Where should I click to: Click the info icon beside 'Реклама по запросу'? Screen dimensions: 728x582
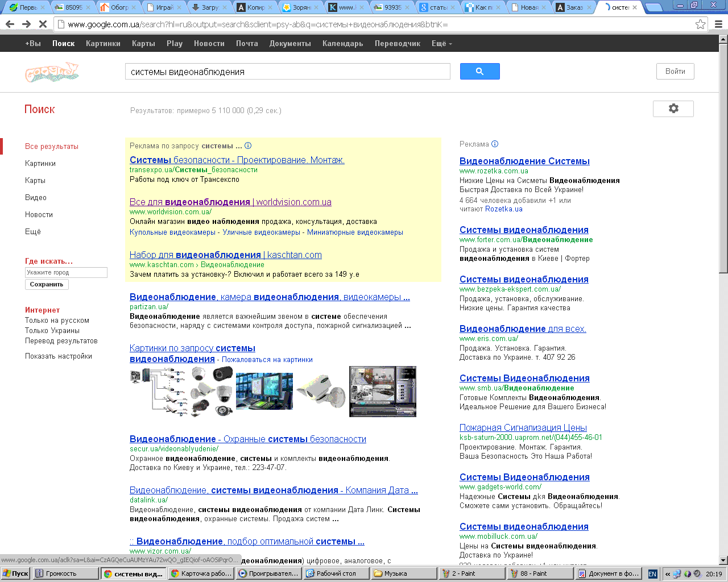coord(248,145)
